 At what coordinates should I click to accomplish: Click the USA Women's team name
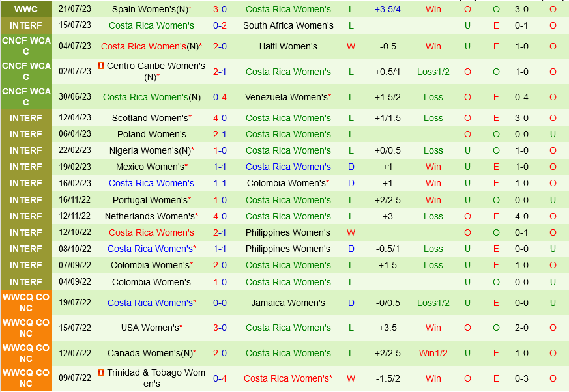coord(150,328)
